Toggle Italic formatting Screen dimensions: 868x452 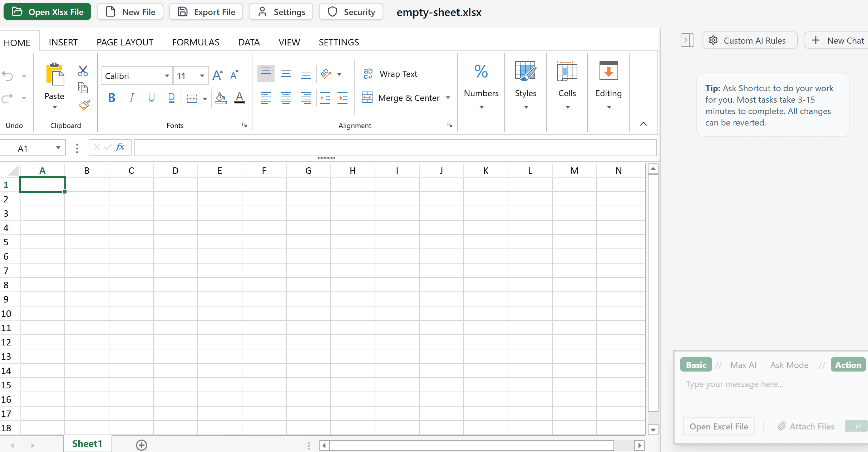click(x=131, y=98)
